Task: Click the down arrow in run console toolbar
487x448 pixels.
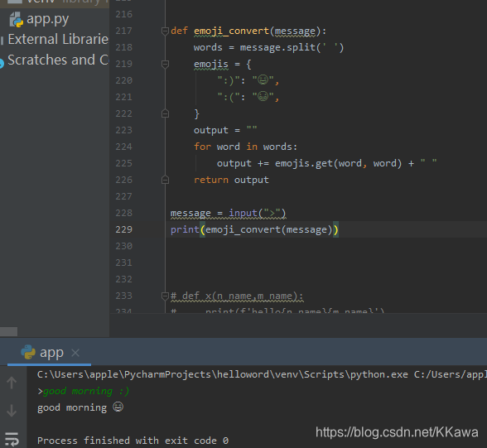Action: tap(12, 411)
